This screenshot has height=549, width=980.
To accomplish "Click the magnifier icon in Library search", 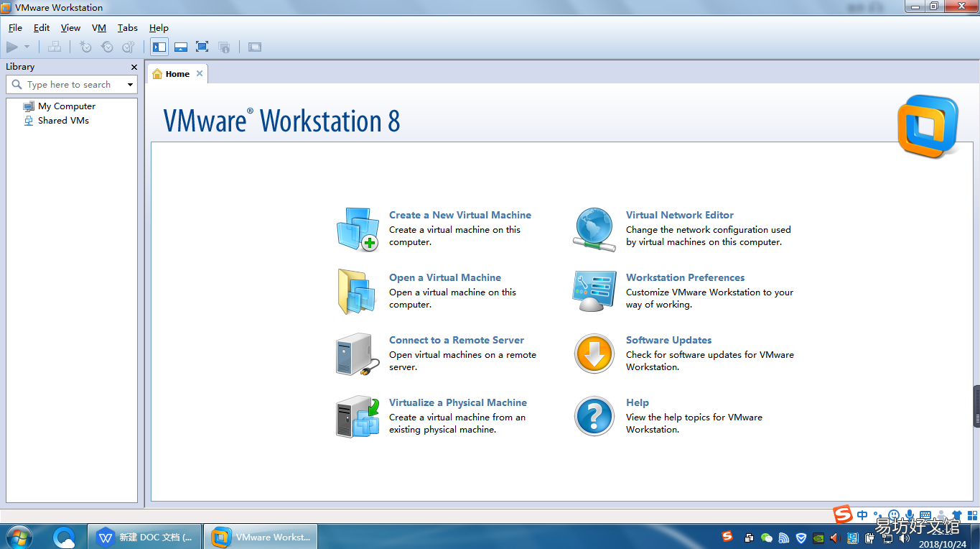I will click(x=17, y=85).
